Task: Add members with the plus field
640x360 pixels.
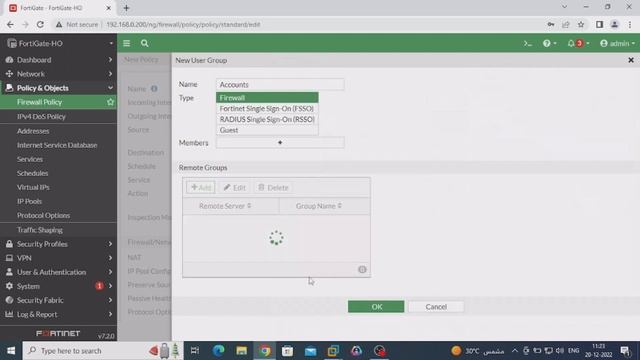Action: (280, 142)
